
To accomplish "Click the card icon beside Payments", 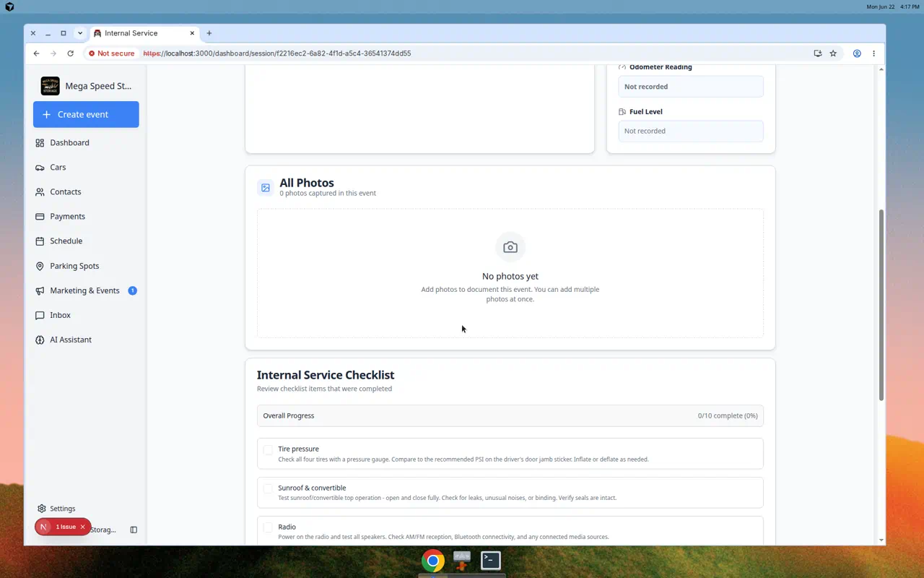I will 40,216.
